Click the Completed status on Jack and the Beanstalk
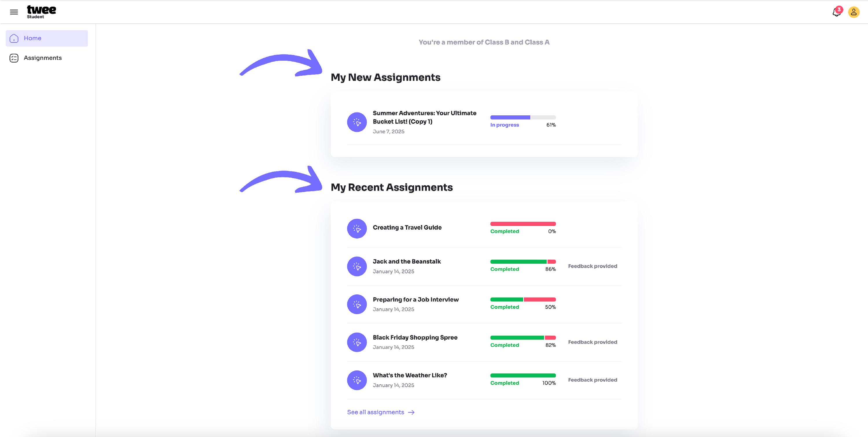Viewport: 868px width, 437px height. coord(504,269)
